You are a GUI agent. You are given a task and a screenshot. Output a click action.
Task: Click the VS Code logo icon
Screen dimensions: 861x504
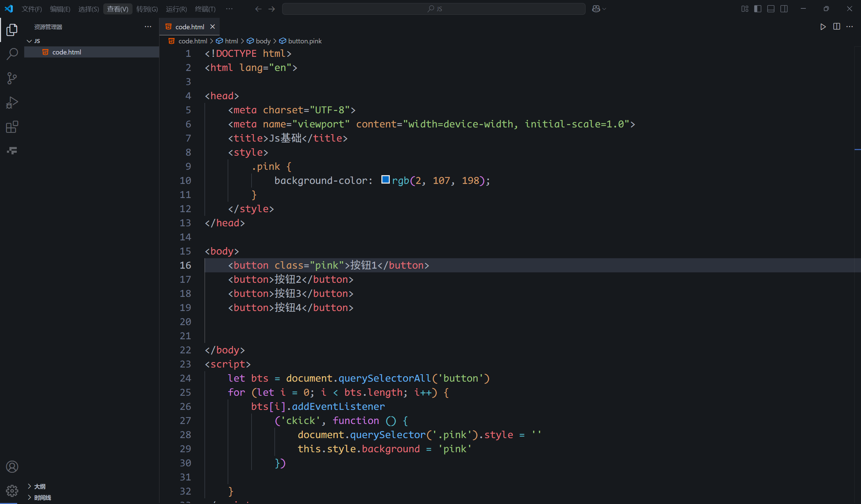[x=9, y=8]
